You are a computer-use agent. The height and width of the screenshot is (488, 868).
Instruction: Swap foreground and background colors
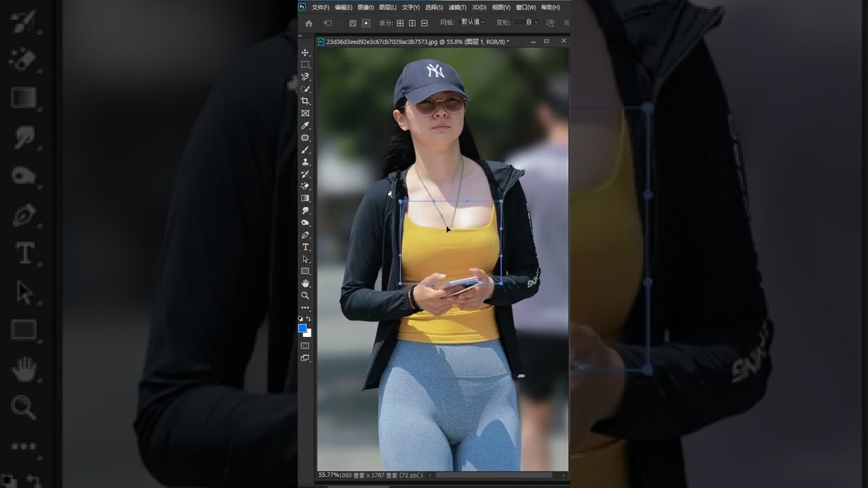[309, 319]
